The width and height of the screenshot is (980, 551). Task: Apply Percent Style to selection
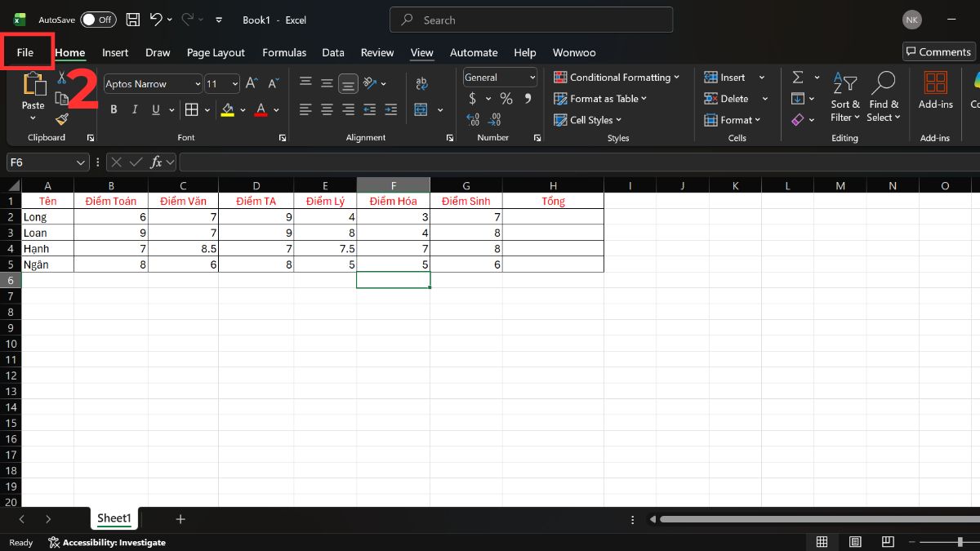pos(506,98)
